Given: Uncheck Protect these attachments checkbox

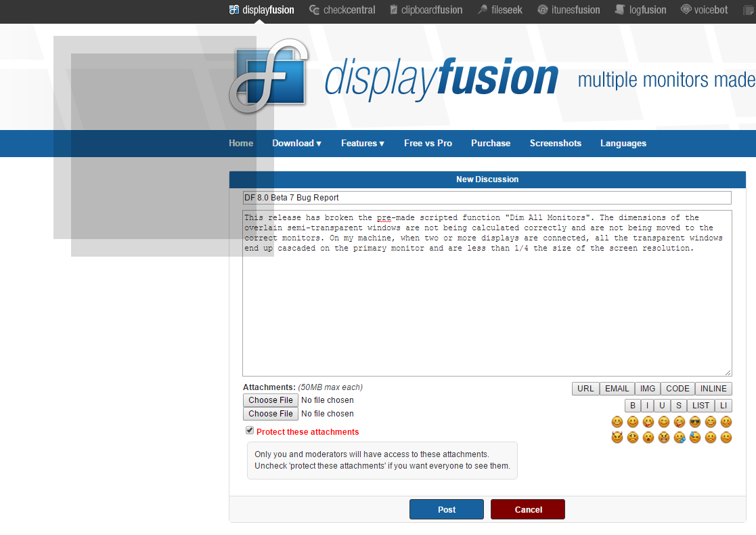Looking at the screenshot, I should [x=250, y=431].
